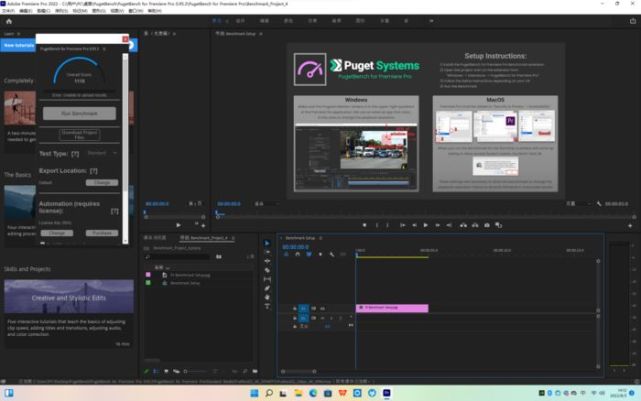Solo audio track A1

click(331, 318)
